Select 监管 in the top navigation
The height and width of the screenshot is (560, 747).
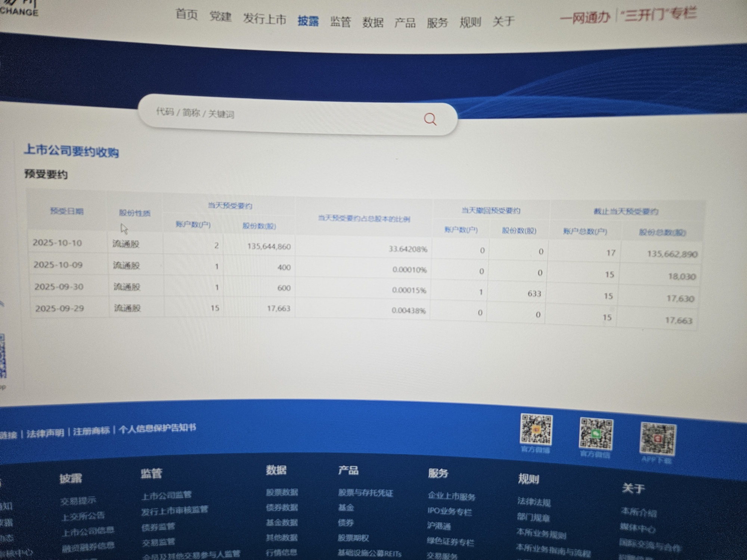click(x=340, y=22)
